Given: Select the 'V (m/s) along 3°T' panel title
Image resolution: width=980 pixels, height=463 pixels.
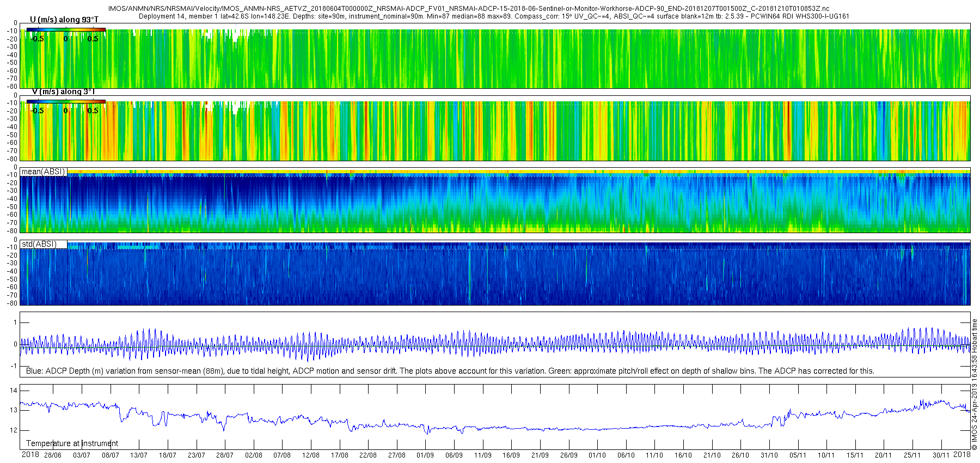Looking at the screenshot, I should [63, 92].
